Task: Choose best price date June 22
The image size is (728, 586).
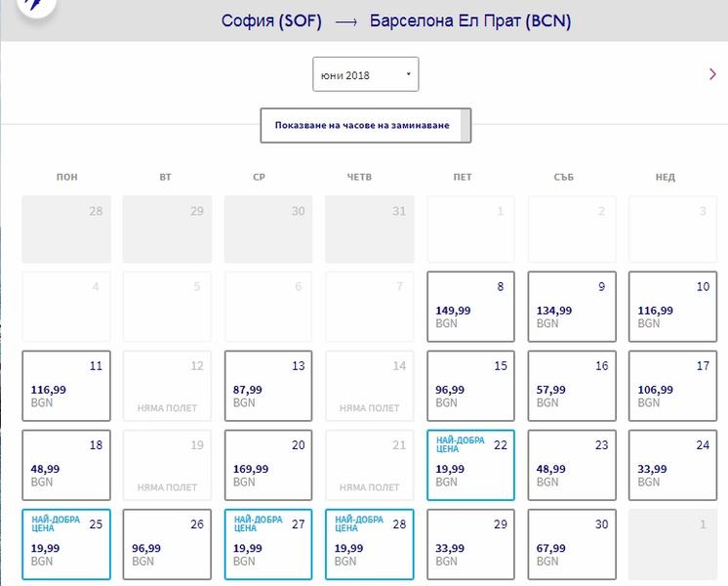Action: (470, 465)
